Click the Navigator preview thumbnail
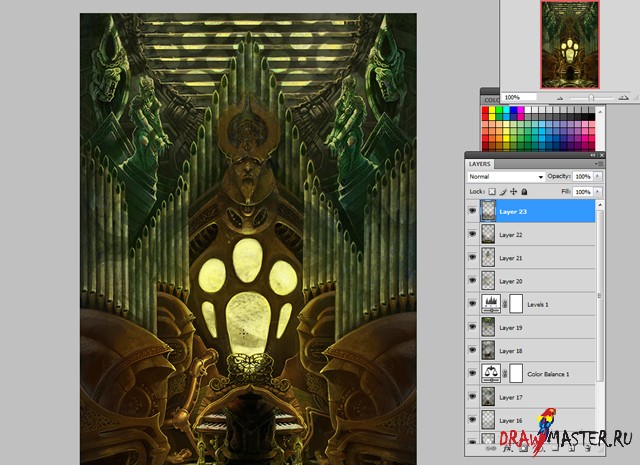This screenshot has width=640, height=465. (x=570, y=44)
